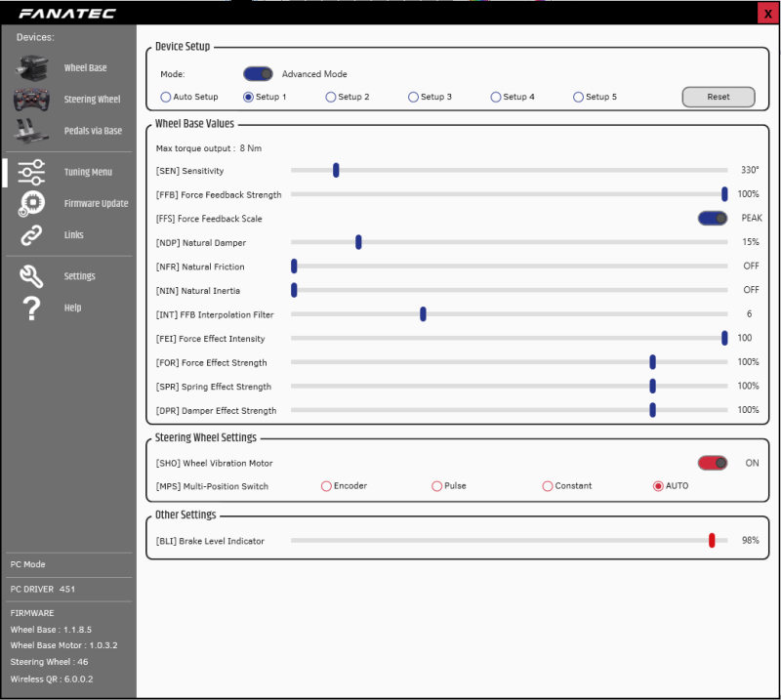The height and width of the screenshot is (700, 781).
Task: Click the Help question mark icon
Action: [x=31, y=308]
